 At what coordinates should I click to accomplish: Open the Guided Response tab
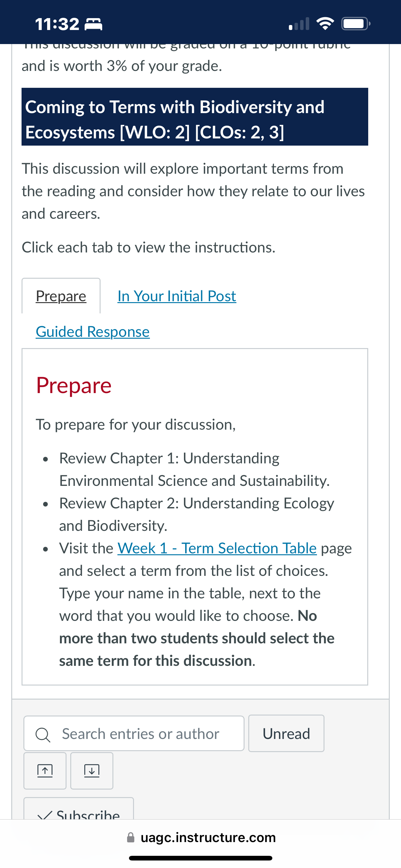[92, 332]
